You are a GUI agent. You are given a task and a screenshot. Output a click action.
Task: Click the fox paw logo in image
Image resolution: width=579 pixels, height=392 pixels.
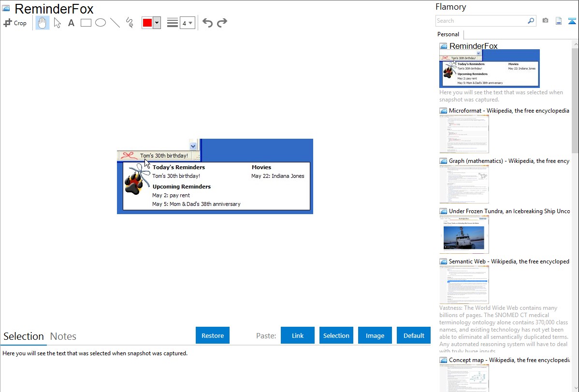[137, 179]
